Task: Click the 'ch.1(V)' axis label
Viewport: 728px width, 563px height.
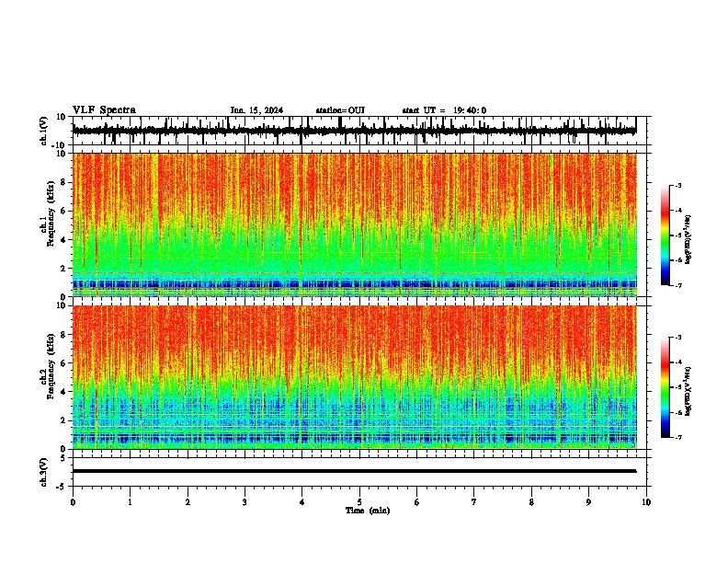Action: pyautogui.click(x=43, y=131)
